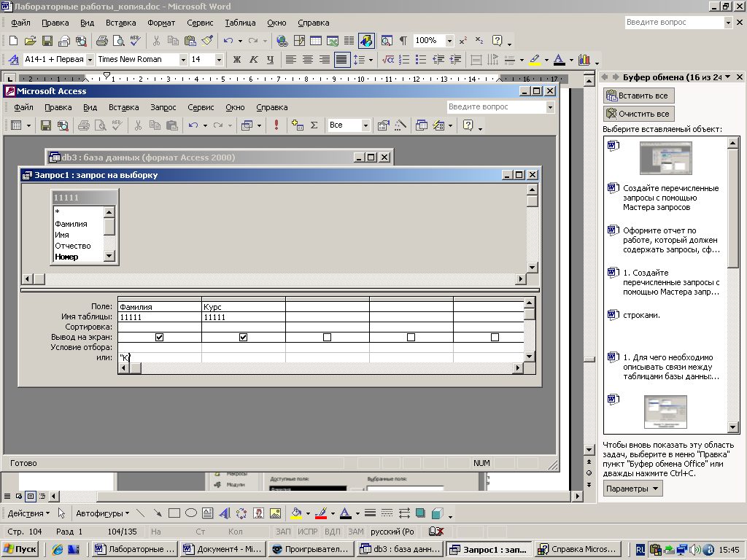
Task: Open the Access view selector dropdown arrow
Action: [x=28, y=125]
